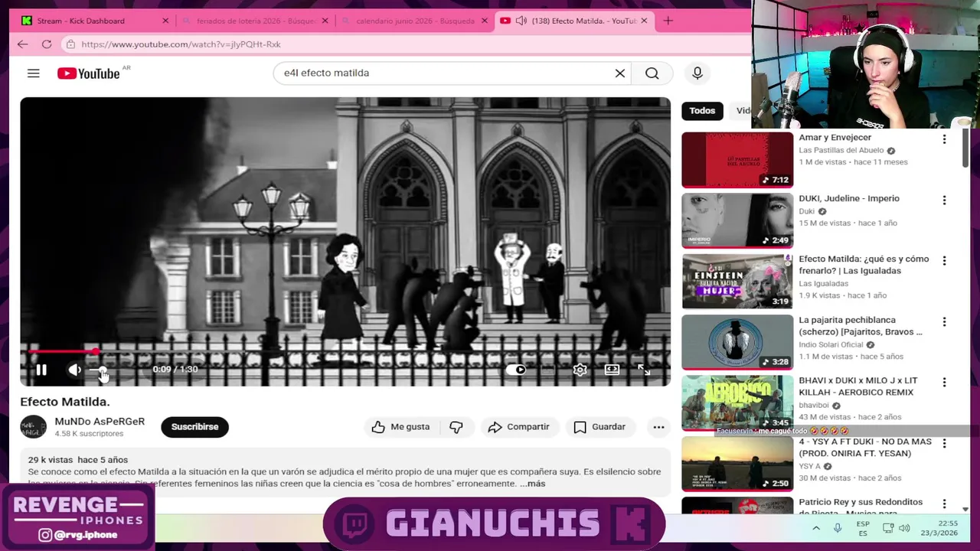Viewport: 980px width, 551px height.
Task: Click the player volume slider handle
Action: point(103,370)
